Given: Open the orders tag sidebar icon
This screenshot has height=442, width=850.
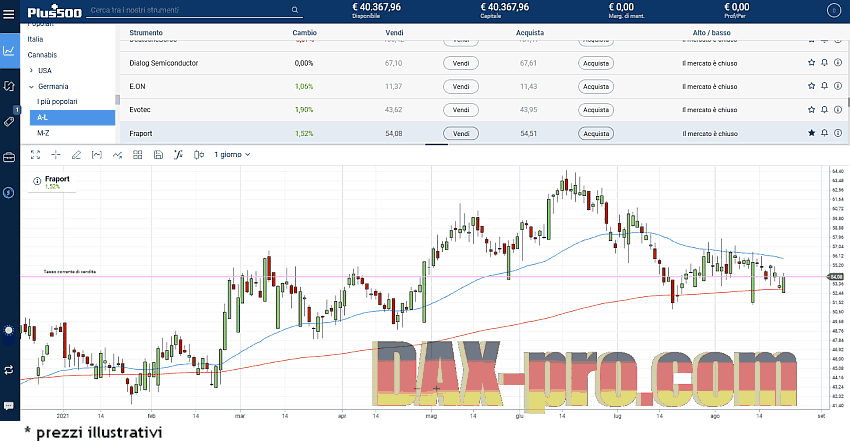Looking at the screenshot, I should tap(9, 121).
